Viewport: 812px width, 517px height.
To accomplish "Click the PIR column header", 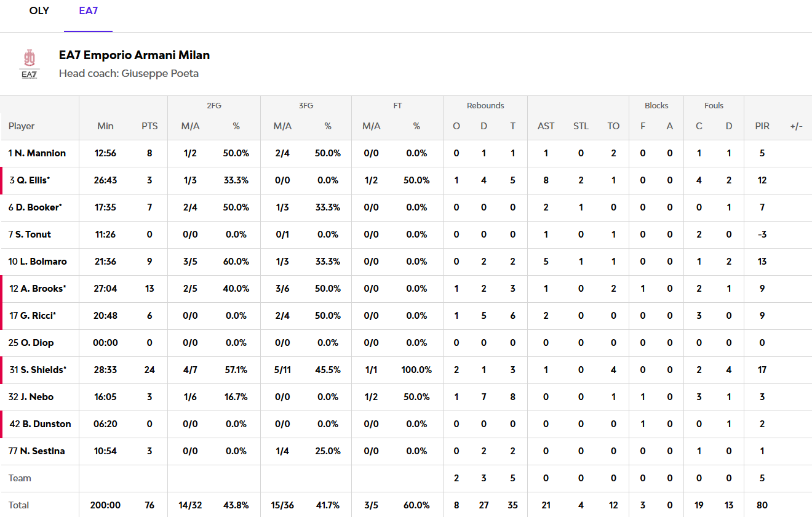I will [x=762, y=126].
